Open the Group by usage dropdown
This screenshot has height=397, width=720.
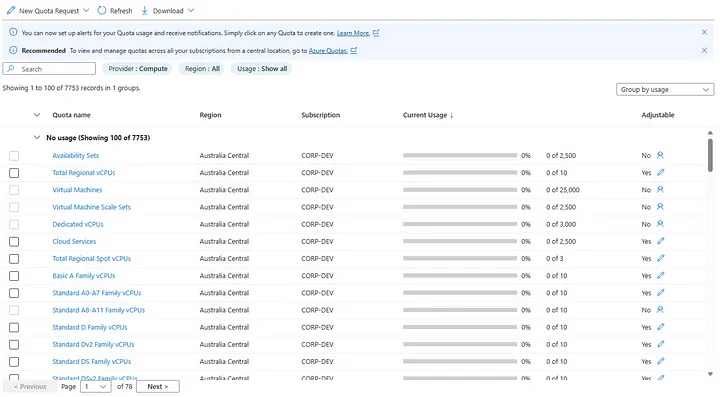pyautogui.click(x=665, y=89)
